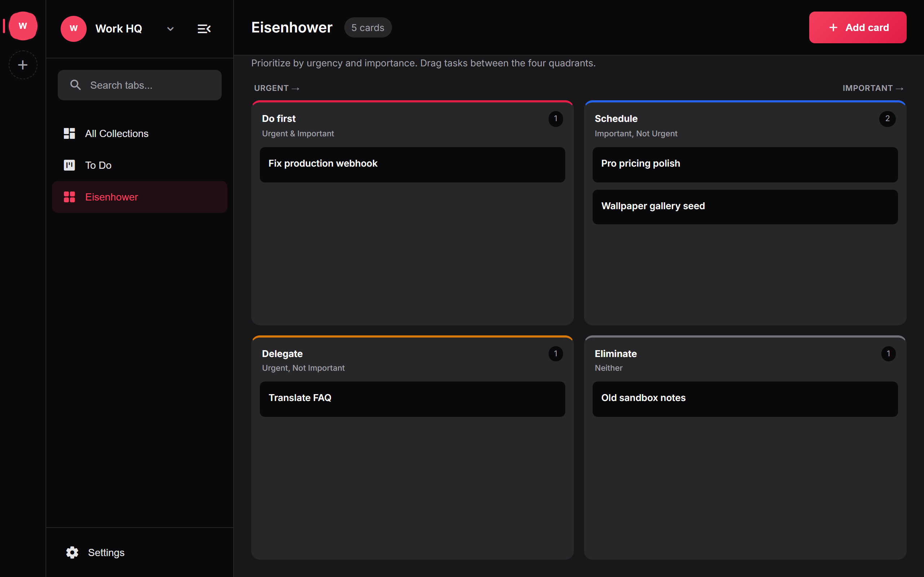Select the Wallpaper gallery seed card

point(745,207)
